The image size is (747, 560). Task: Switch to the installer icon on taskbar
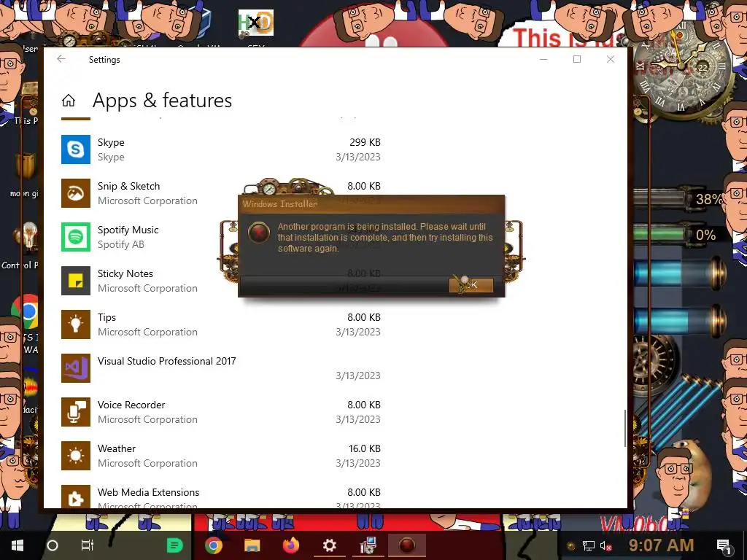[x=368, y=545]
